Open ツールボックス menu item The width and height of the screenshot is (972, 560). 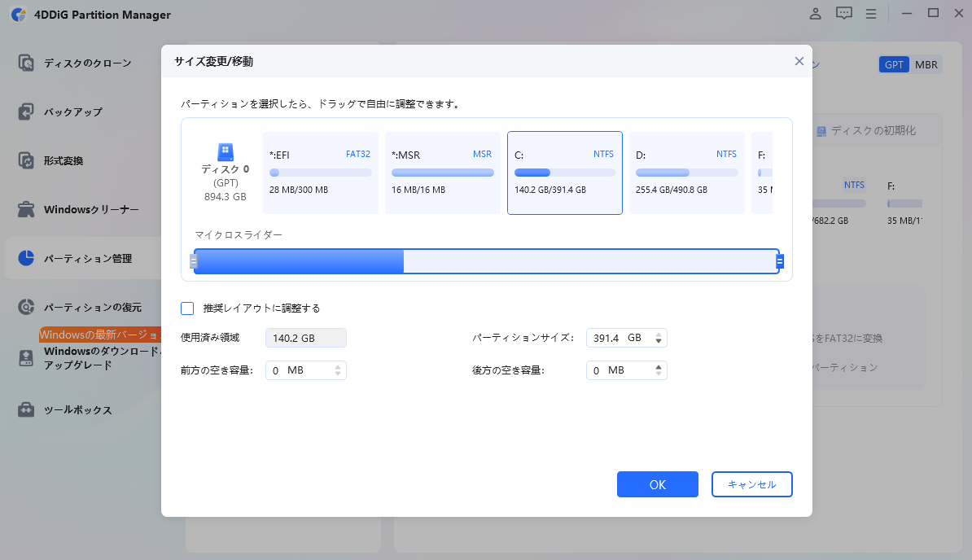(x=77, y=410)
